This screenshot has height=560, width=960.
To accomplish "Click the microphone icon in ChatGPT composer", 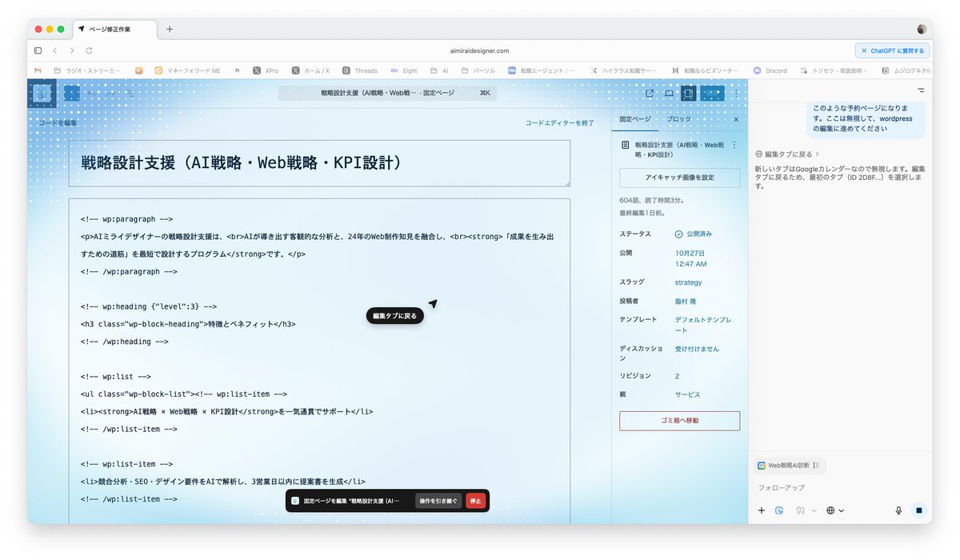I will 898,510.
